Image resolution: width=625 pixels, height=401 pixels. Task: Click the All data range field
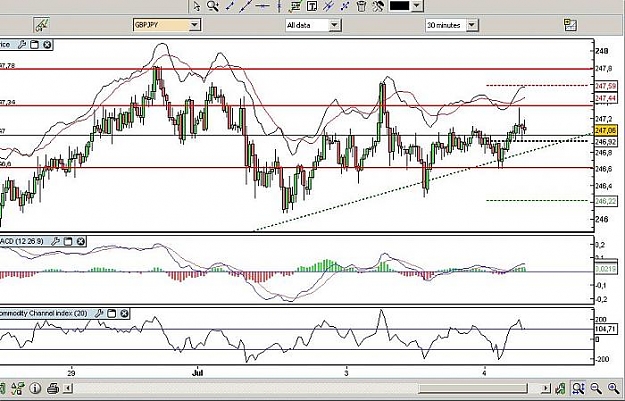click(x=307, y=25)
